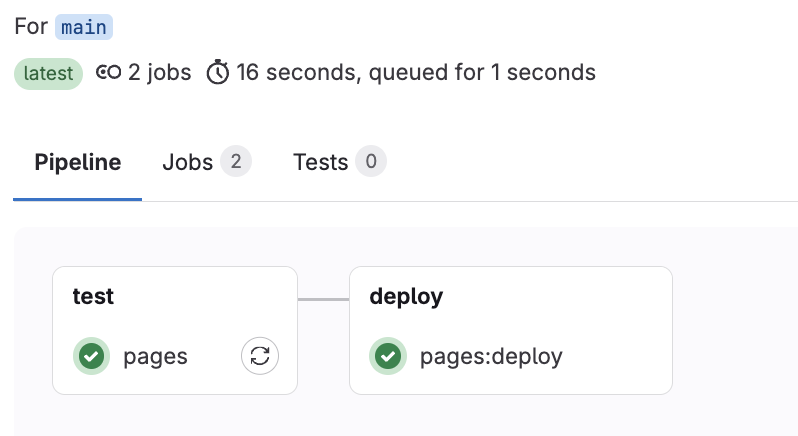The width and height of the screenshot is (798, 436).
Task: Open the Jobs tab
Action: coord(188,162)
